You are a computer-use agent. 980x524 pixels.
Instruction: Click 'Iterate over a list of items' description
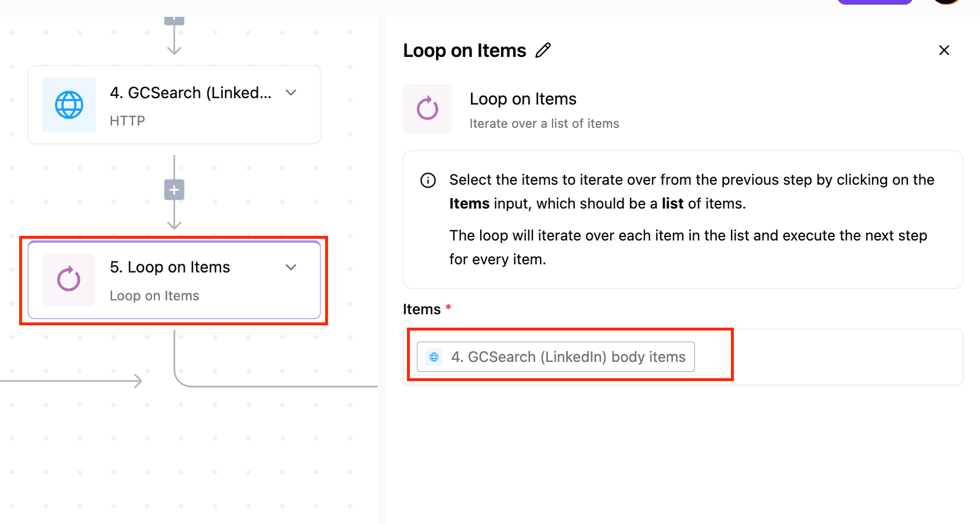544,124
